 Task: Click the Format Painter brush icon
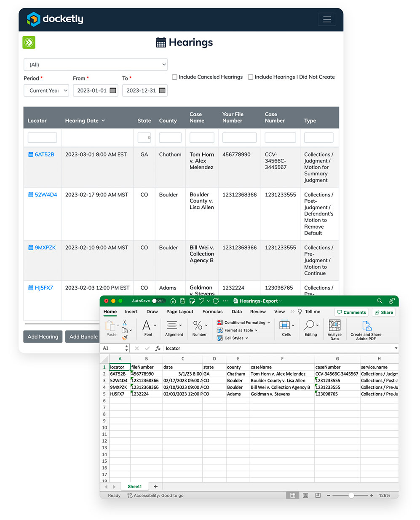click(x=125, y=337)
